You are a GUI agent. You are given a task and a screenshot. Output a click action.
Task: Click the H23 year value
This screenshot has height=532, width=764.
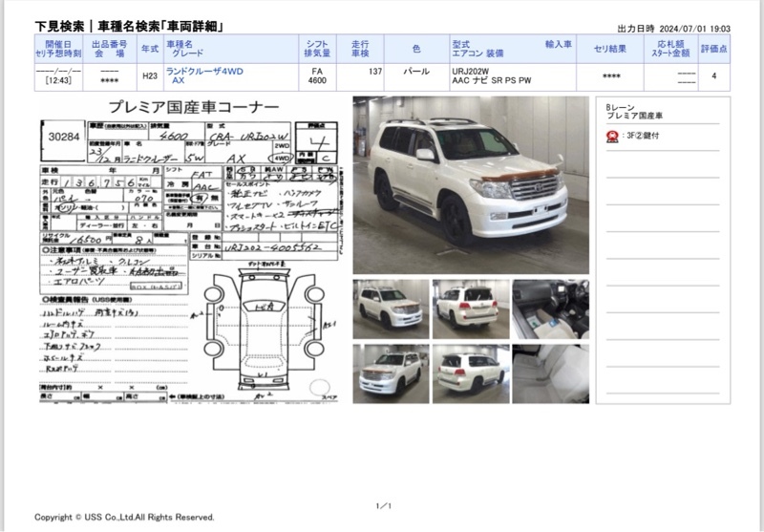(150, 76)
